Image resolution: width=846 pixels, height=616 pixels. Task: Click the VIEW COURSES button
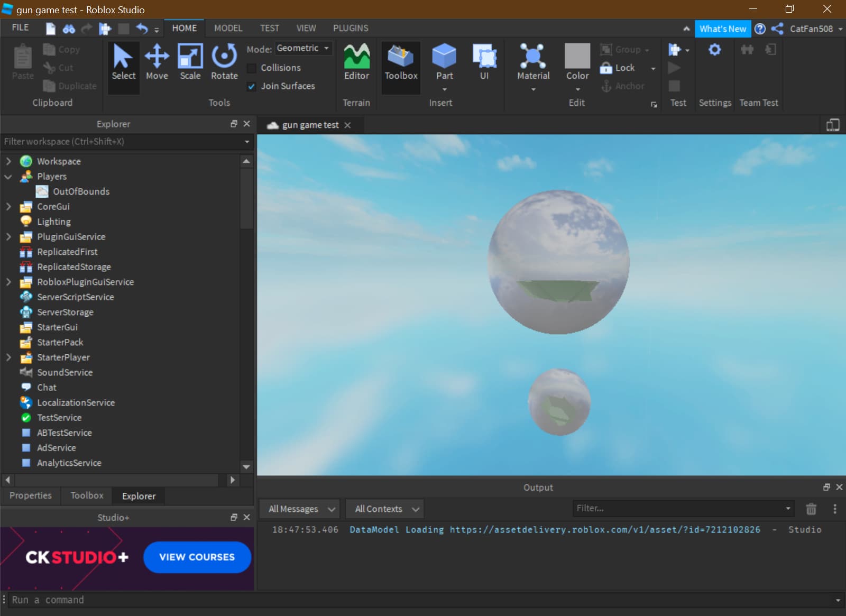point(197,557)
